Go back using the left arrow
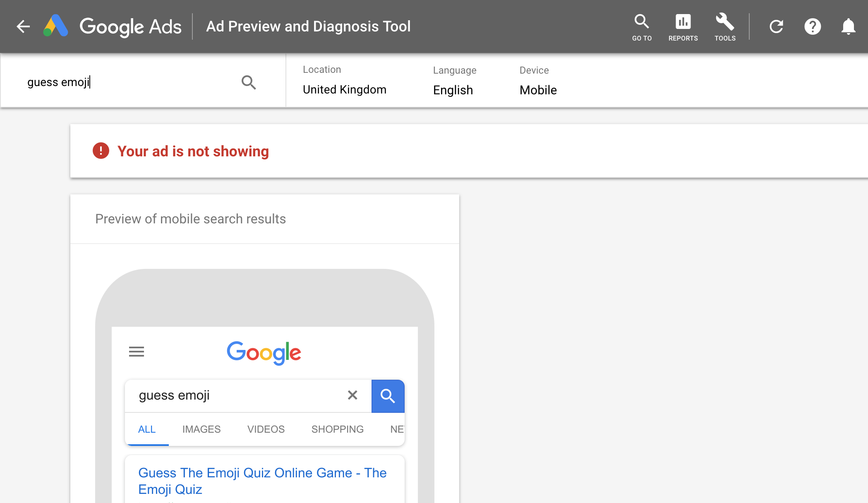This screenshot has width=868, height=503. click(x=23, y=26)
